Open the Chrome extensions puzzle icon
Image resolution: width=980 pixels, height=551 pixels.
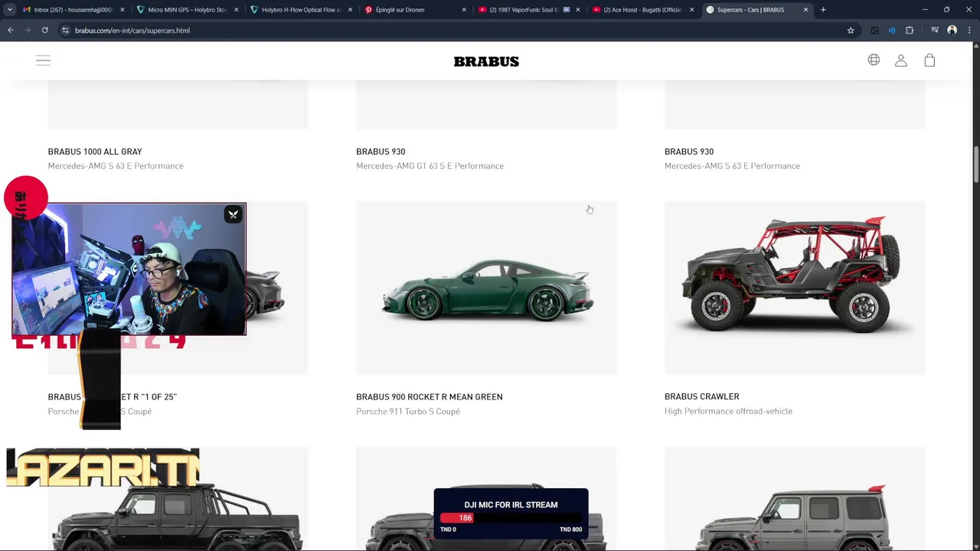pos(910,31)
